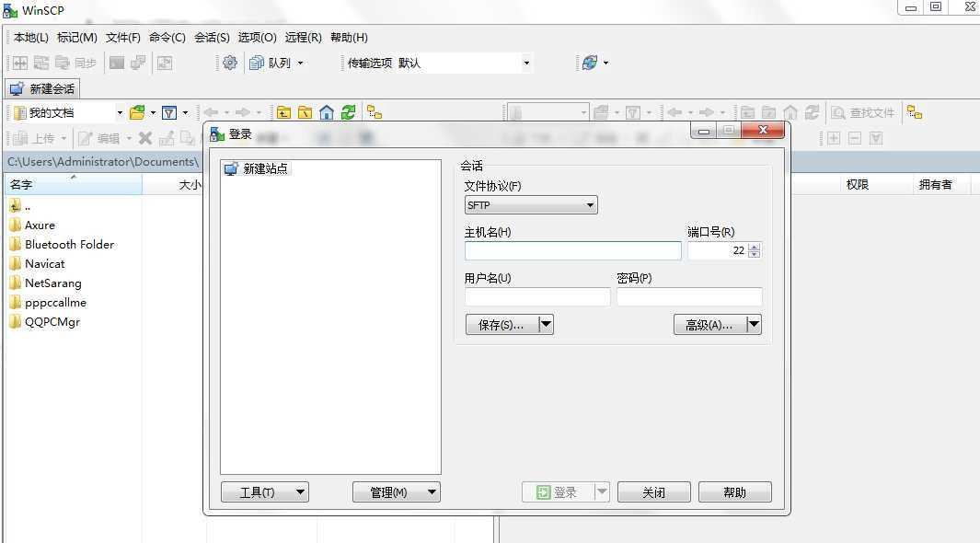Increase the port number with the up arrow

[x=755, y=248]
